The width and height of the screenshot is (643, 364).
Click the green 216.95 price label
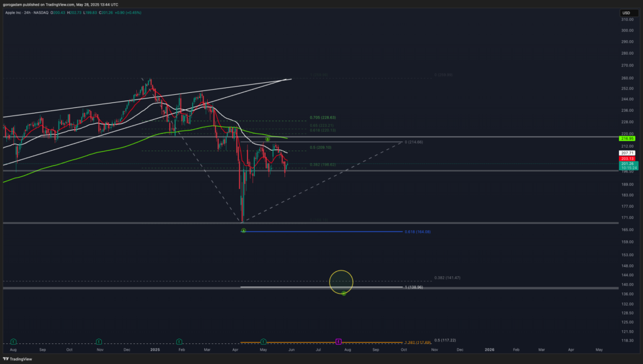(x=628, y=138)
